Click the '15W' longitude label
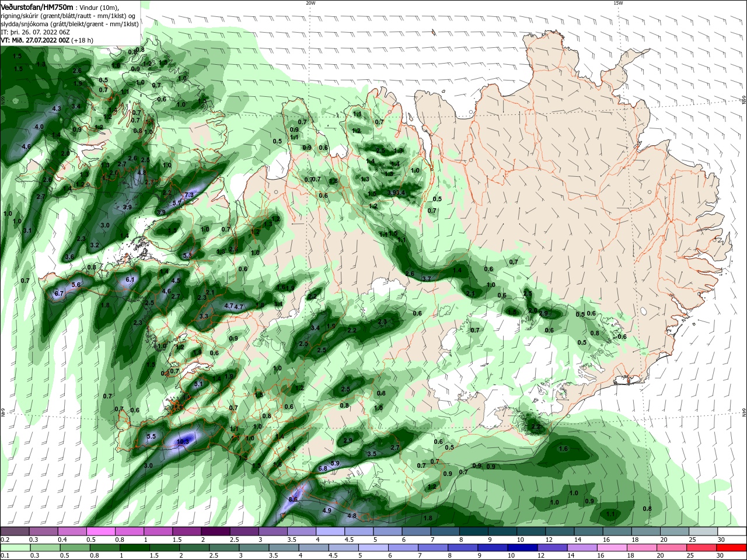 tap(618, 3)
